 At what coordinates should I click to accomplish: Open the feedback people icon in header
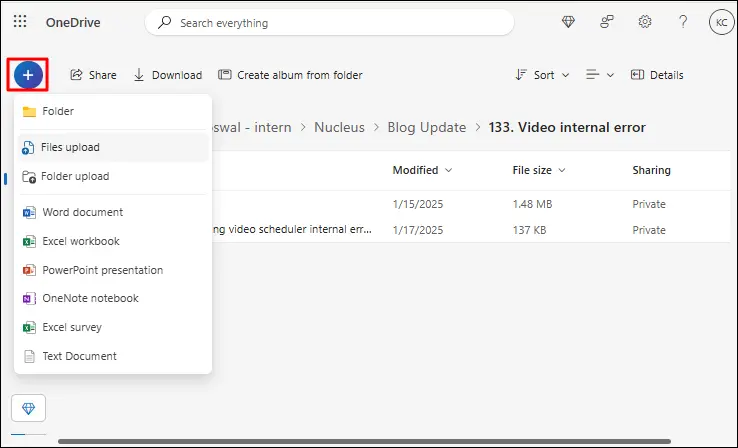[607, 22]
